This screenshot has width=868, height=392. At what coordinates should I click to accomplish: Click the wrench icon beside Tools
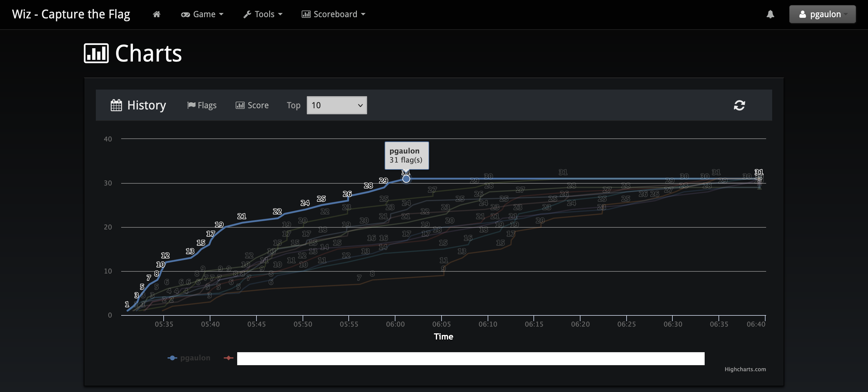point(247,14)
